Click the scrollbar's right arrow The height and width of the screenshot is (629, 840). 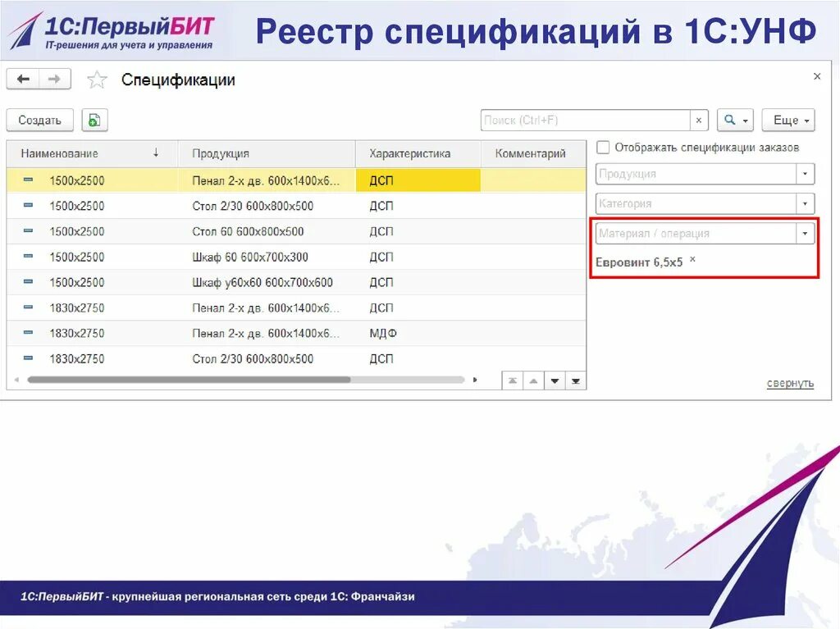pos(475,380)
